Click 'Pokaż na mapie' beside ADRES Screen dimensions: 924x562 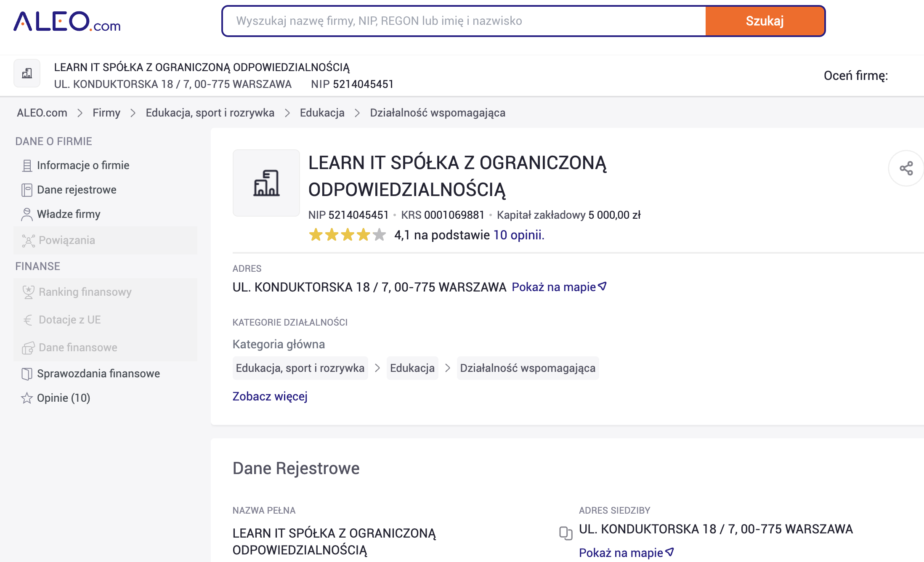click(x=554, y=287)
